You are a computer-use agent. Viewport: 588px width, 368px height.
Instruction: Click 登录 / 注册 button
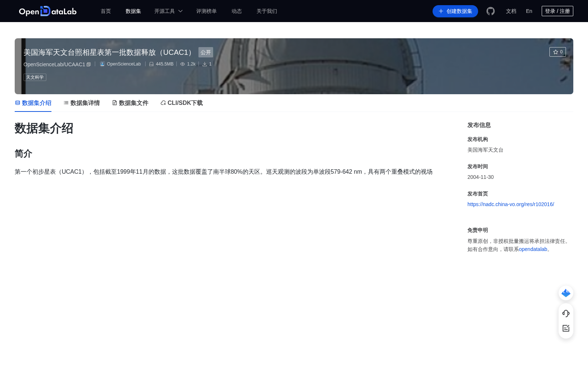(x=557, y=11)
